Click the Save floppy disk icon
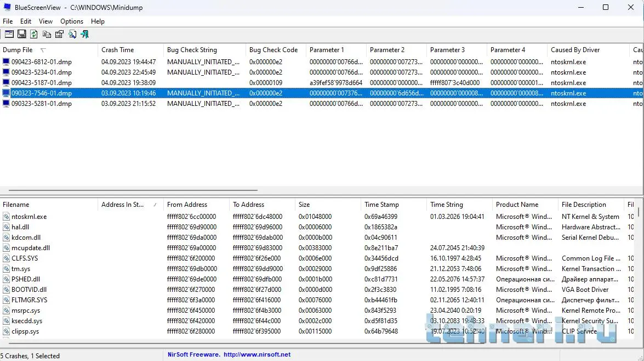Viewport: 644px width, 361px height. pyautogui.click(x=22, y=34)
